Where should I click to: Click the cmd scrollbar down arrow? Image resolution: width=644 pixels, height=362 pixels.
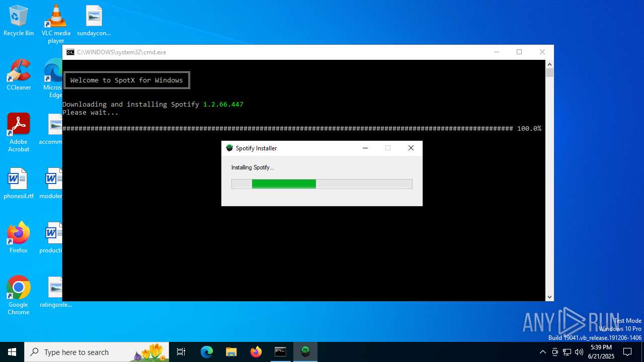pos(549,297)
